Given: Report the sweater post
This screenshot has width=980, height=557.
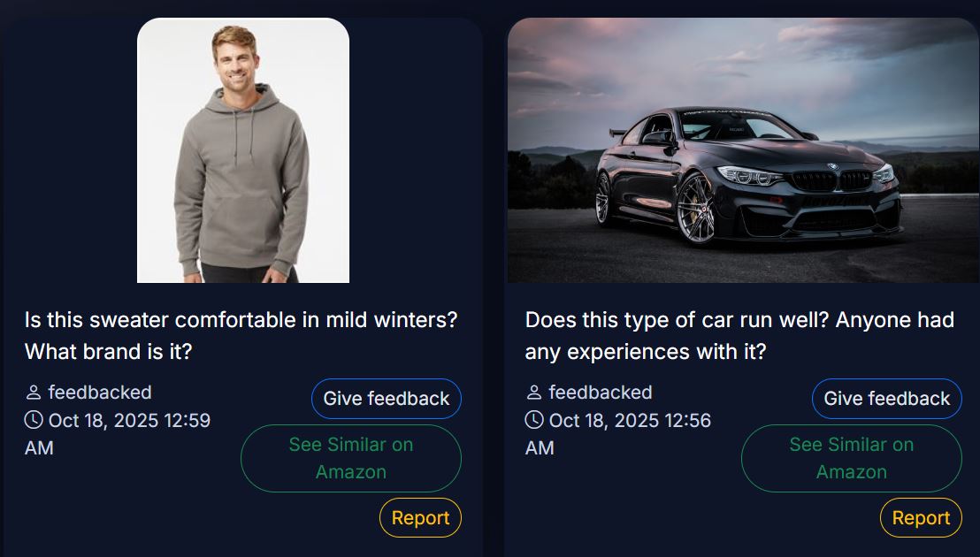Looking at the screenshot, I should coord(420,518).
